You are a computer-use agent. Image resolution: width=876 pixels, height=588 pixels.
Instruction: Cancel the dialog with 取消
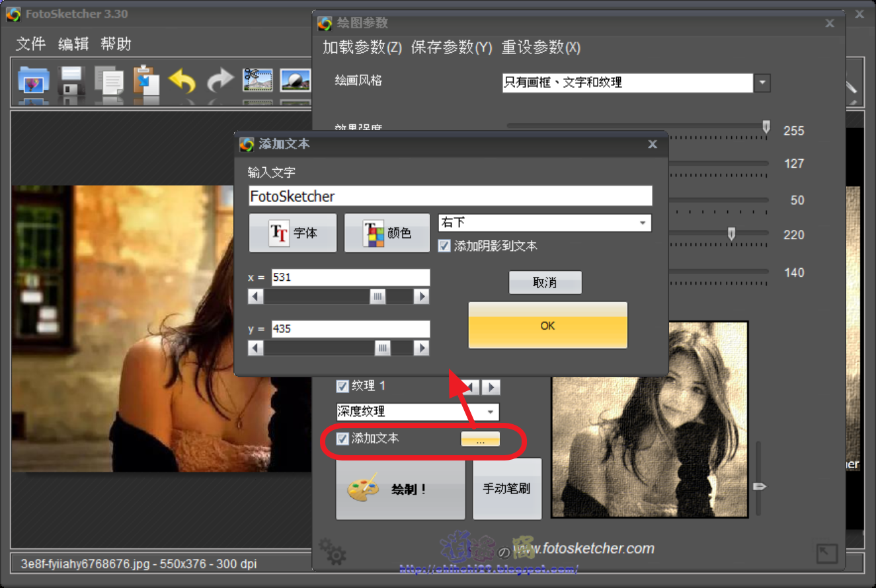(x=545, y=283)
